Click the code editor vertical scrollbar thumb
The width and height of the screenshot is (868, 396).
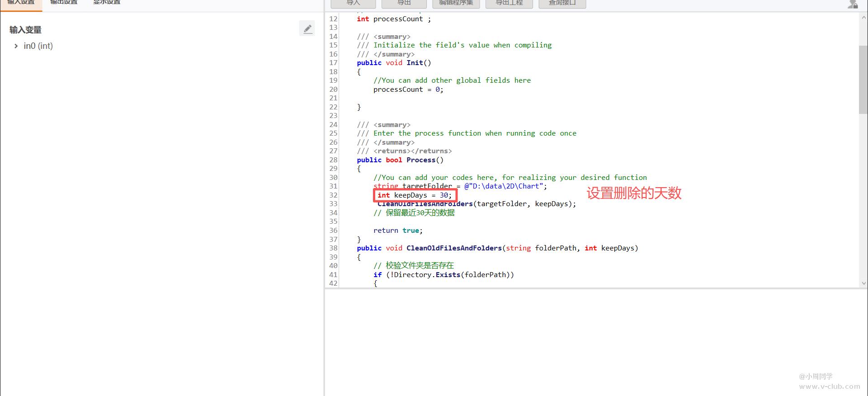[863, 79]
